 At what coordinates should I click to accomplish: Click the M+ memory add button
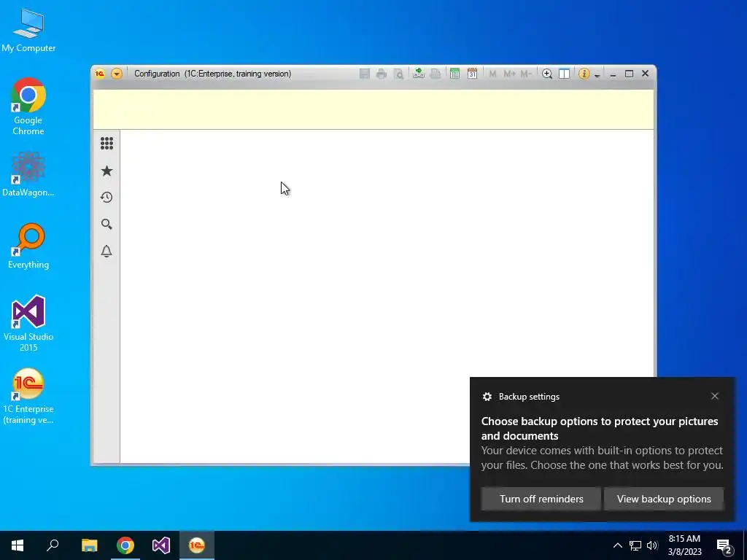pos(509,74)
